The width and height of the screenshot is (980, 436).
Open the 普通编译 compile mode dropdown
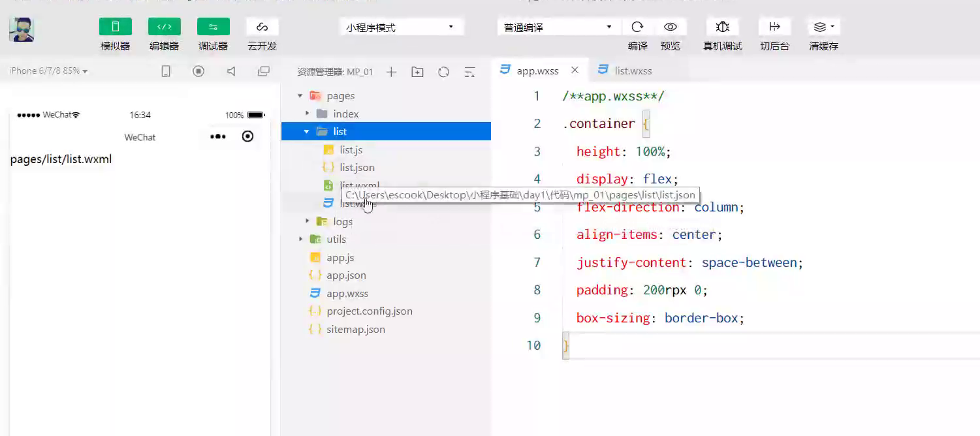click(x=558, y=27)
